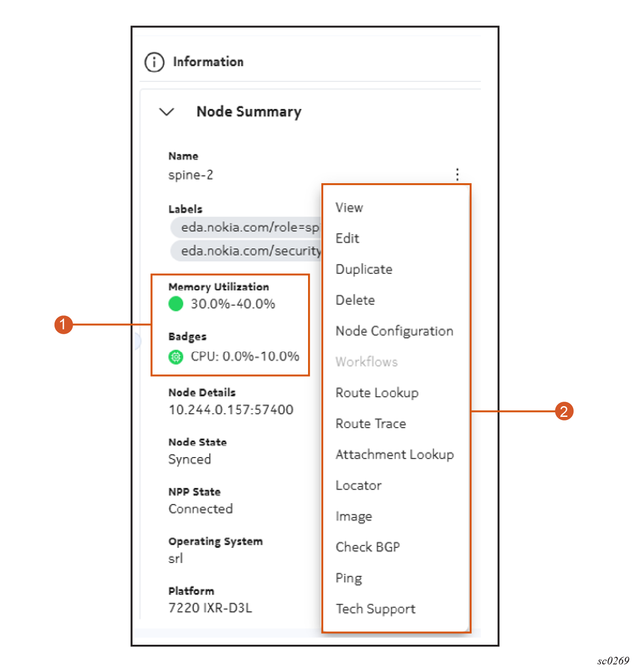
Task: Click Locator in the context menu
Action: [x=359, y=486]
